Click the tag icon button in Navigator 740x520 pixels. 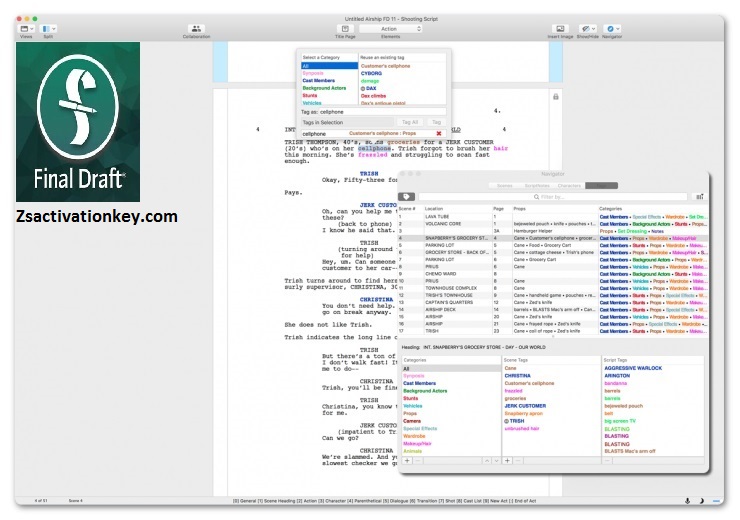click(406, 196)
